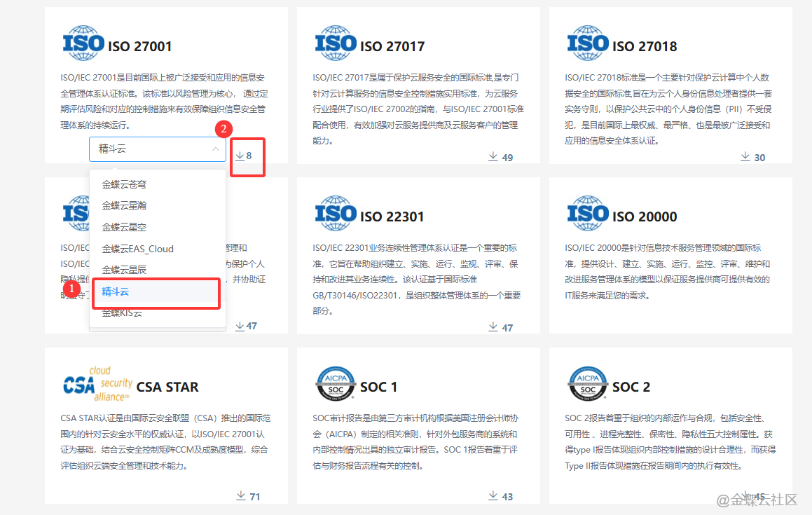Open the 精斗云 product dropdown
This screenshot has height=515, width=812.
tap(158, 149)
